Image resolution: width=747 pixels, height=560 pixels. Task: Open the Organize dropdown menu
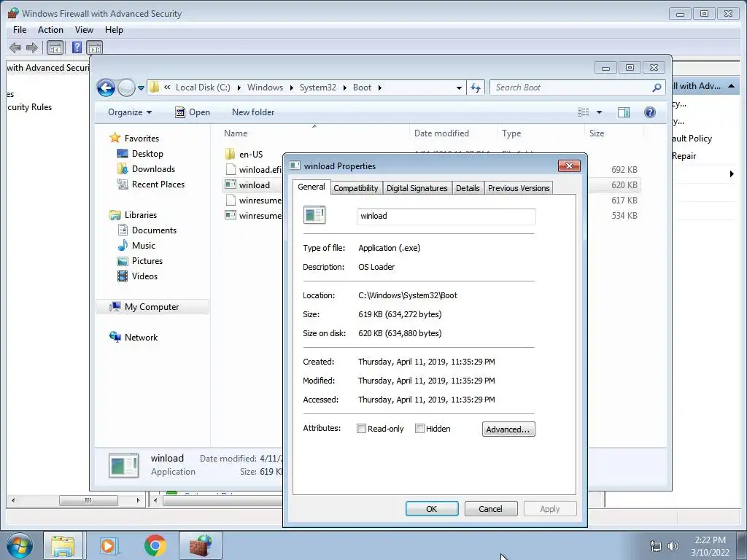130,112
